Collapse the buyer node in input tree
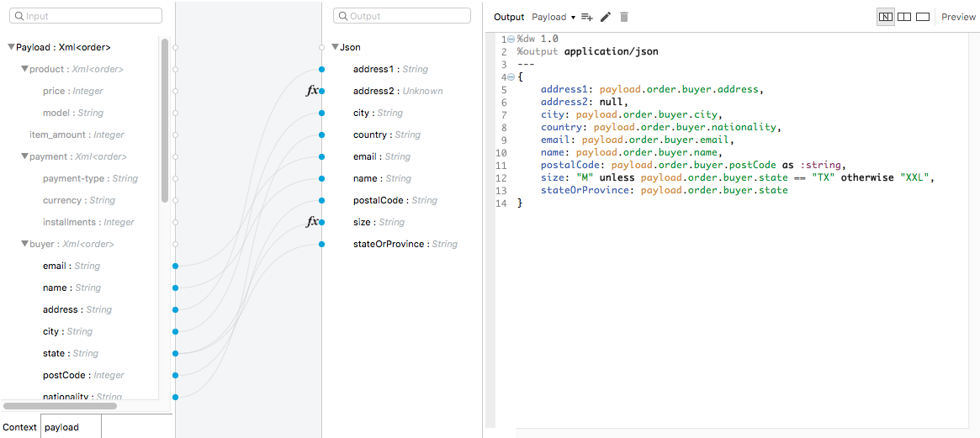The image size is (980, 438). tap(24, 244)
